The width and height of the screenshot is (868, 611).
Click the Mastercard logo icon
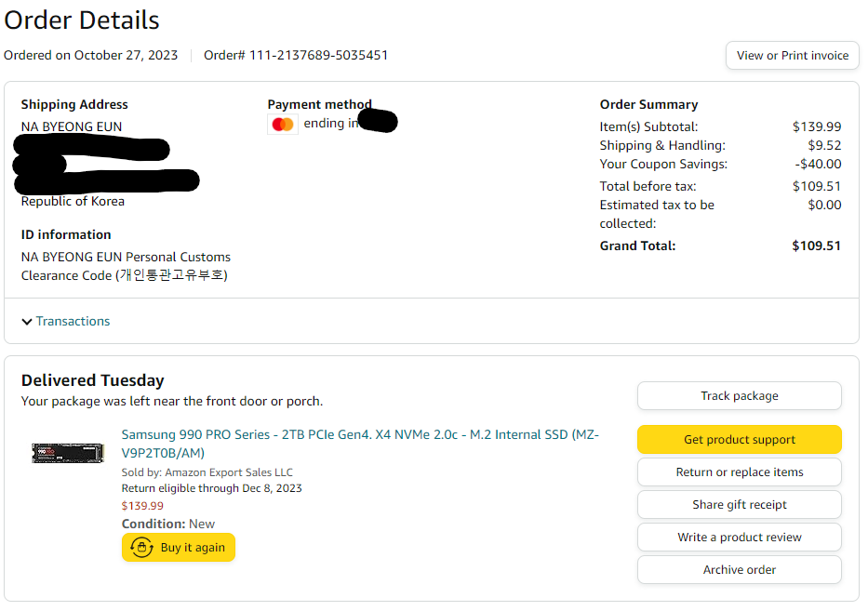coord(283,124)
